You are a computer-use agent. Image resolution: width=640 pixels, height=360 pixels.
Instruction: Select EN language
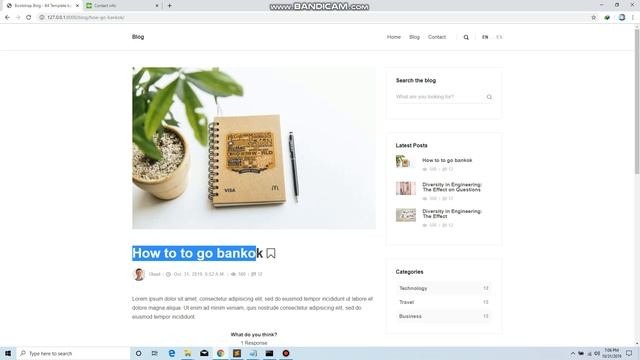click(x=485, y=37)
